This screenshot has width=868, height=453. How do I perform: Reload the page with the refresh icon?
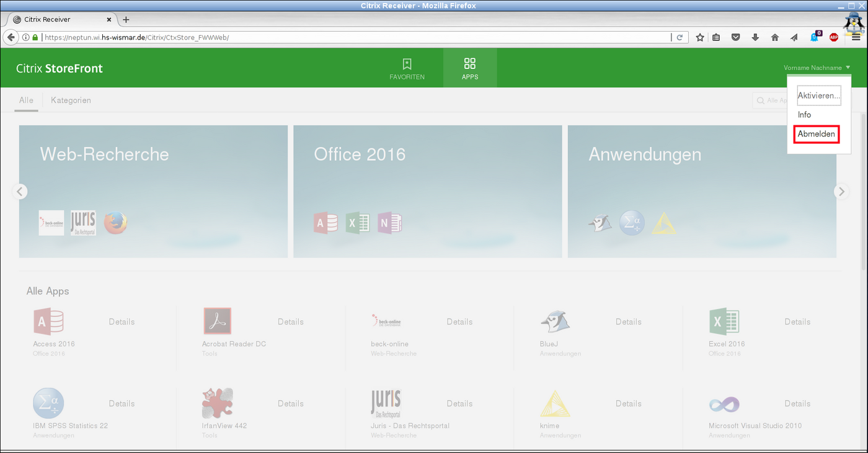[x=680, y=37]
